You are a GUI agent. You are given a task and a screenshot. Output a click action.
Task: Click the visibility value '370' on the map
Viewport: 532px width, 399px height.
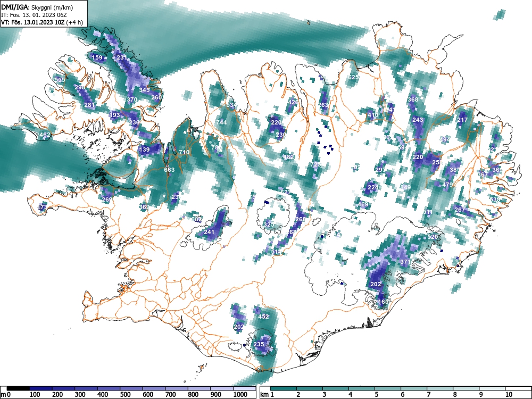point(132,99)
